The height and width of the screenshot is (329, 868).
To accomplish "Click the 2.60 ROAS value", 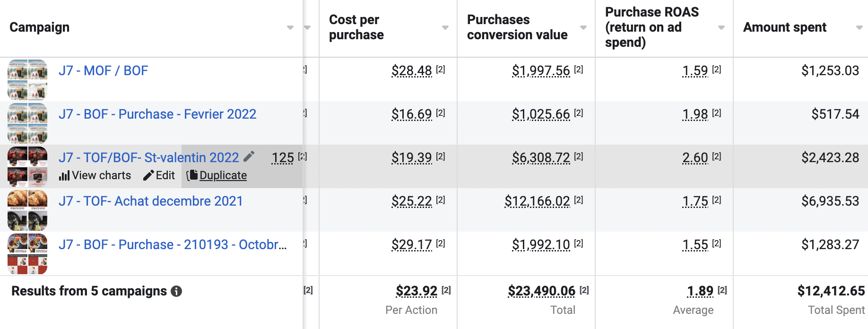I will 695,158.
